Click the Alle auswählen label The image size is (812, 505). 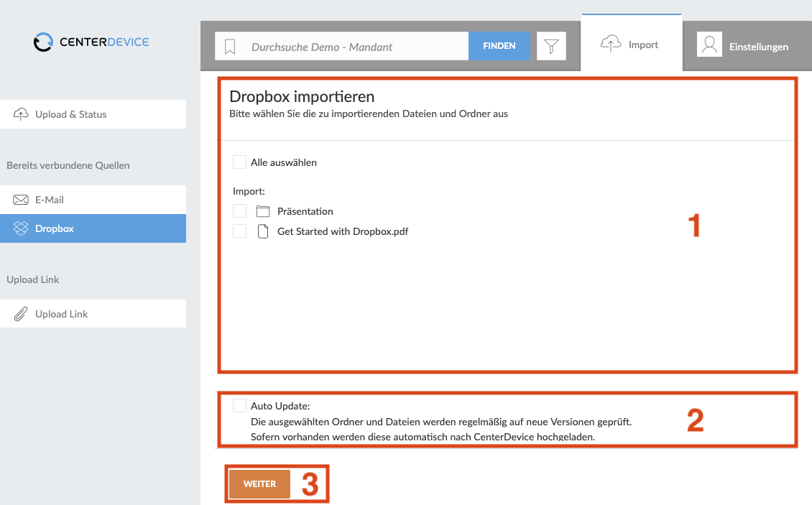[x=284, y=162]
